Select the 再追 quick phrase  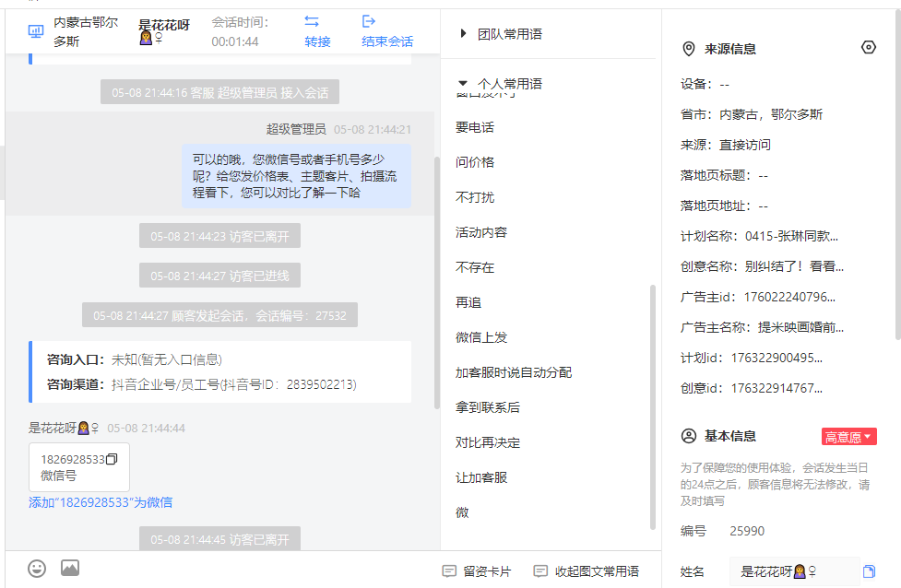(468, 302)
